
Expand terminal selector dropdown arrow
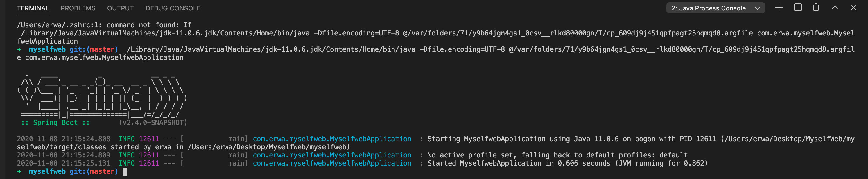tap(758, 8)
